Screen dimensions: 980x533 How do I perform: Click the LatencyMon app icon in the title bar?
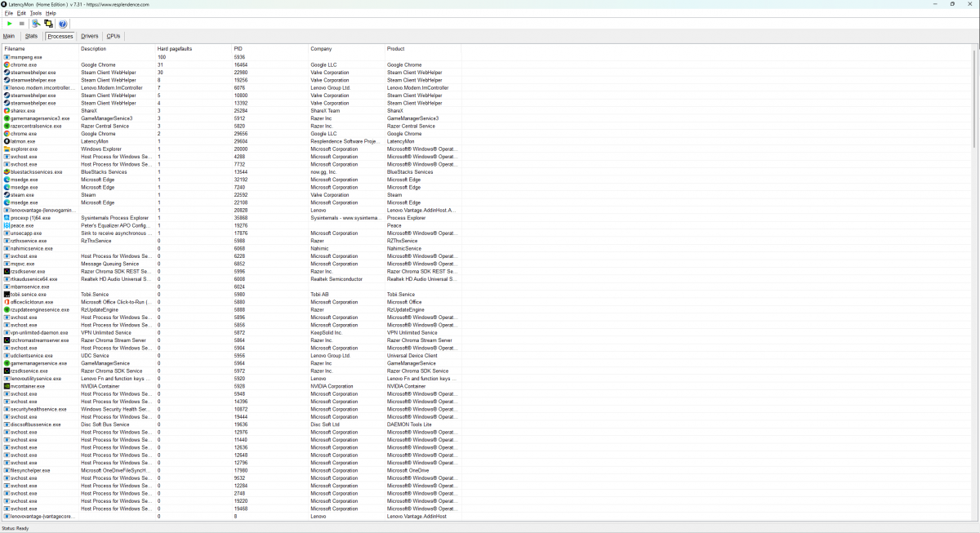click(5, 4)
